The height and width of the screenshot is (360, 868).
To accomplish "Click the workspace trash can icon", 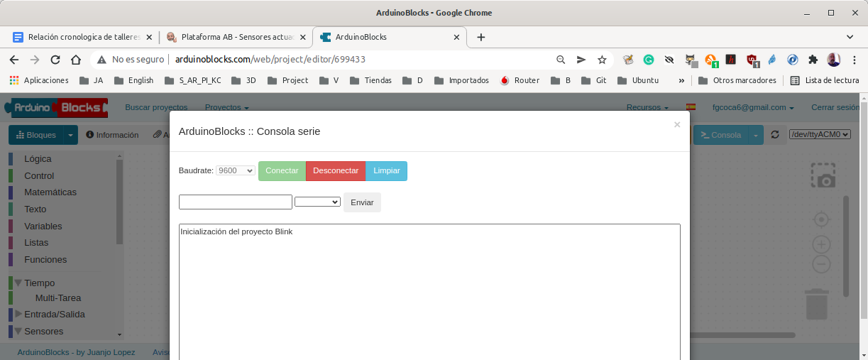I will click(817, 304).
